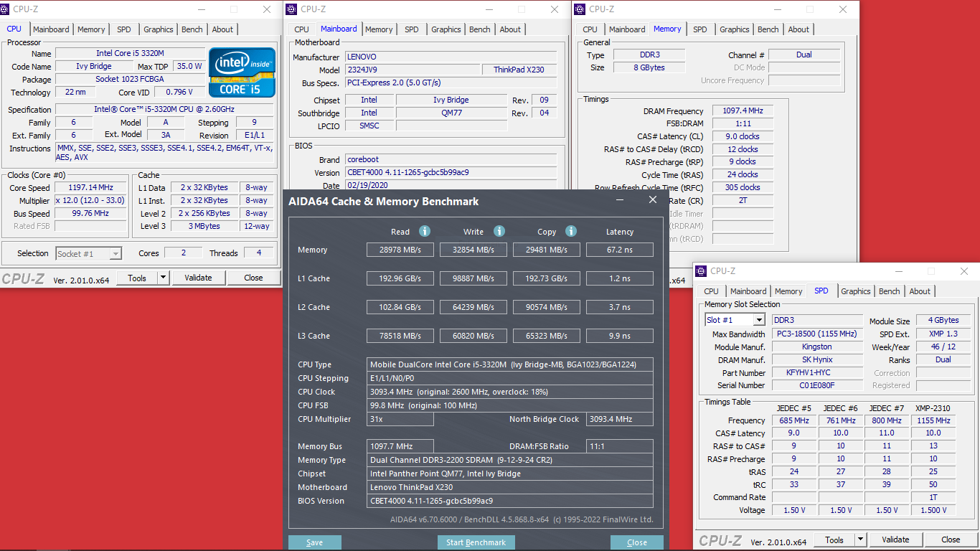Viewport: 980px width, 551px height.
Task: Click Tools button in SPD window
Action: coord(834,540)
